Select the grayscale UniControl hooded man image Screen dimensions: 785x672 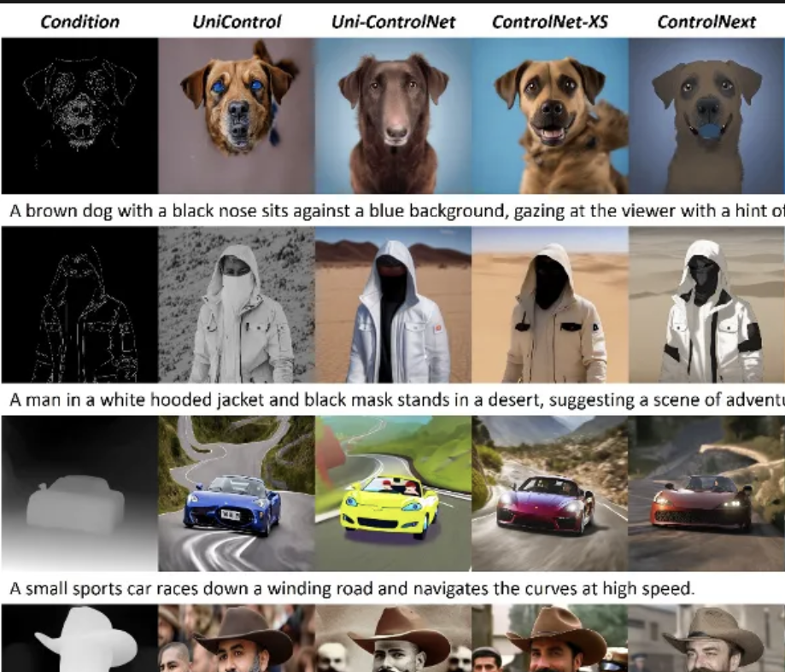[x=236, y=305]
